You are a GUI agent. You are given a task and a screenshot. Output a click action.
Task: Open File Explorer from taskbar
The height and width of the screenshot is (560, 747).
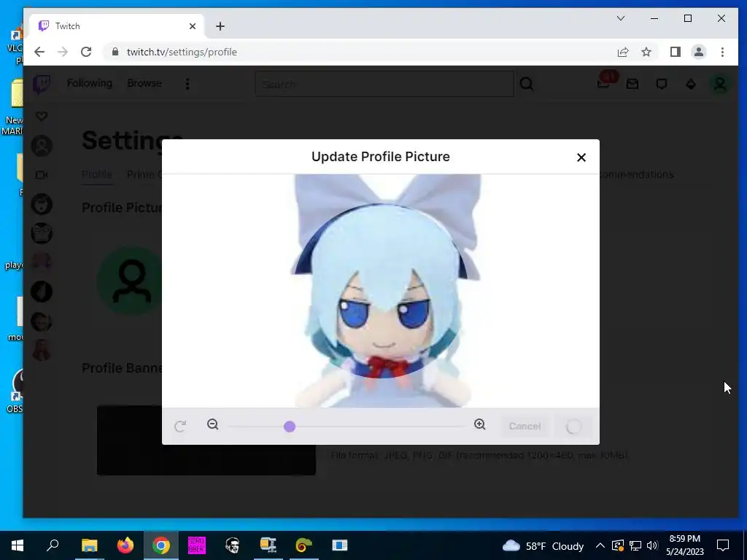click(89, 545)
